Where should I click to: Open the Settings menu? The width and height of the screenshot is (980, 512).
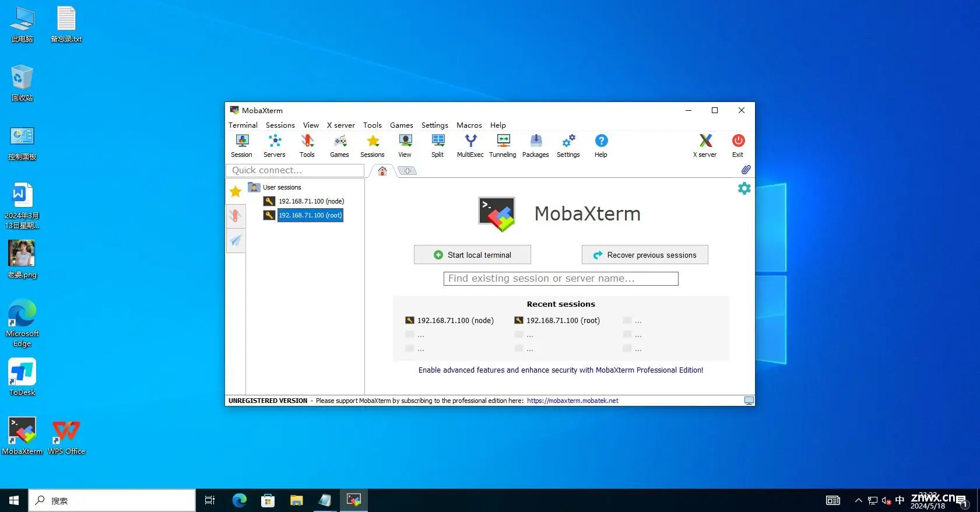(435, 125)
